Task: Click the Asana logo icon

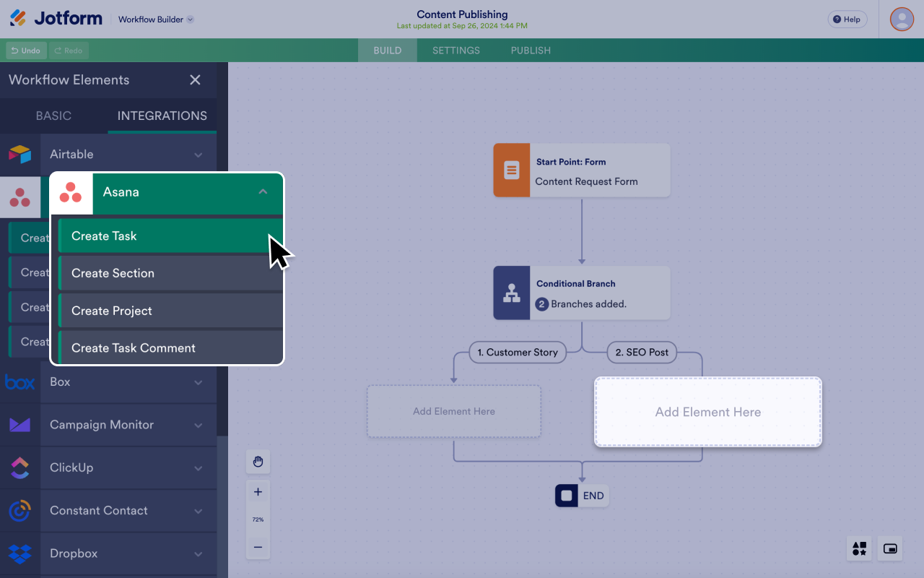Action: pos(71,193)
